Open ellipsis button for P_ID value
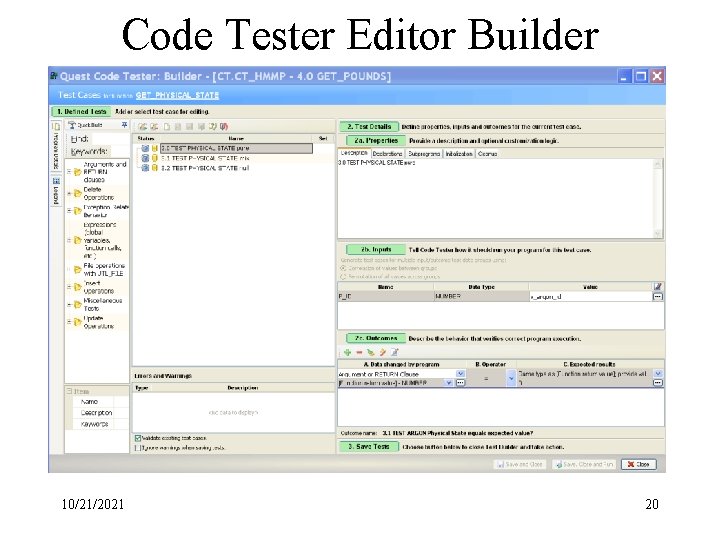This screenshot has height=540, width=720. [658, 297]
